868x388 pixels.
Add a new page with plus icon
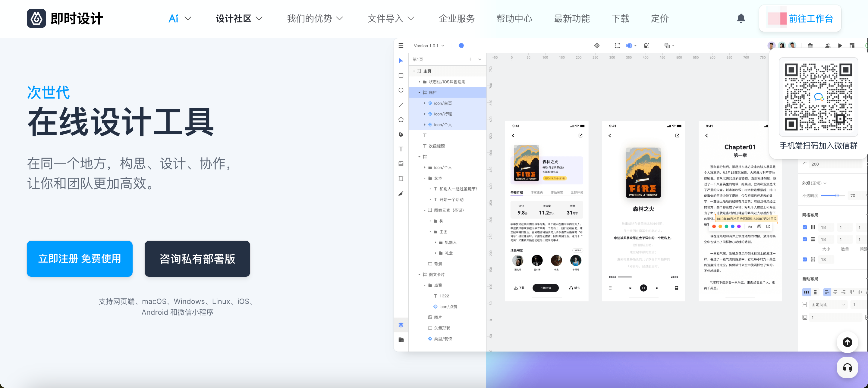tap(470, 59)
